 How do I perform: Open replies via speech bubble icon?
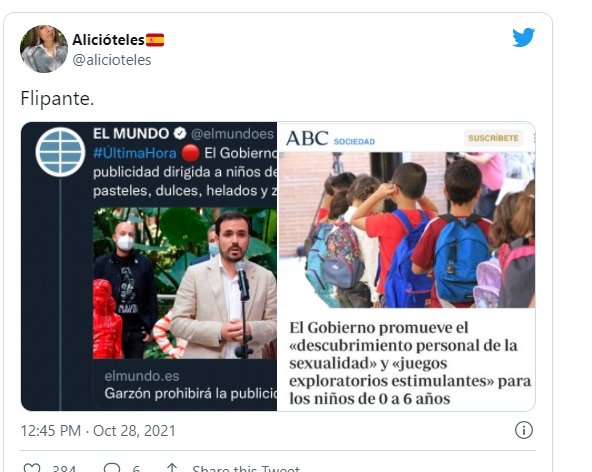tap(112, 468)
